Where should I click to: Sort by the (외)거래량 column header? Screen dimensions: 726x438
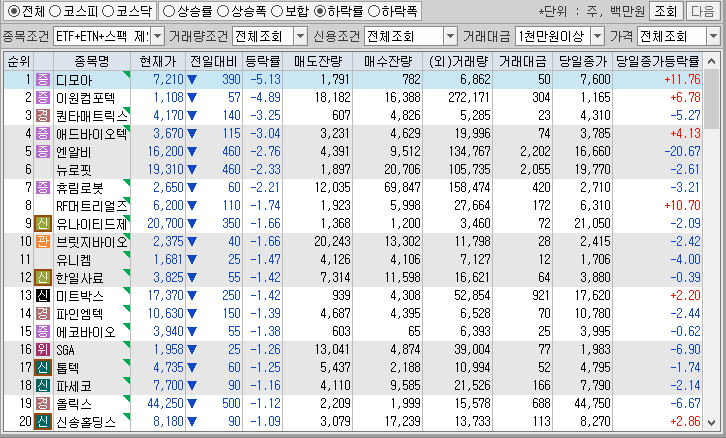point(457,61)
